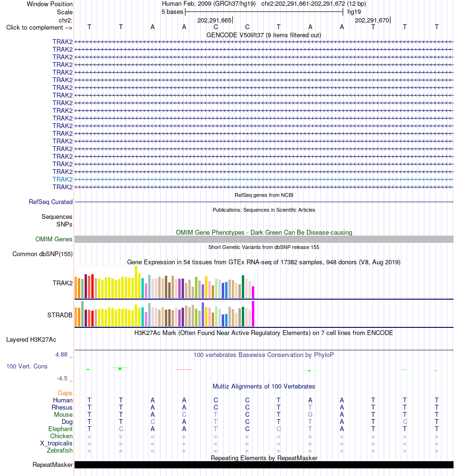Click the hg19 text beside the scale bar
Screen dimensions: 454x476
coord(354,12)
